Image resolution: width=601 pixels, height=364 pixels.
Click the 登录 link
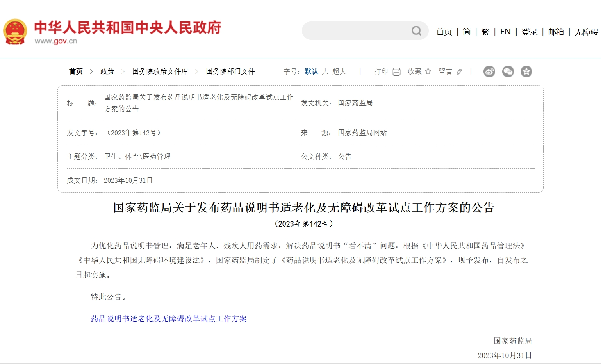click(530, 32)
